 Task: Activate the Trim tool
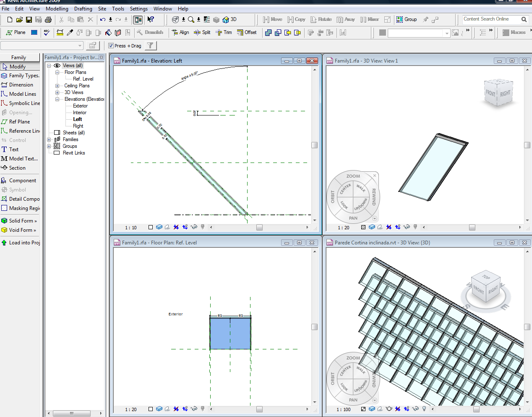(223, 32)
